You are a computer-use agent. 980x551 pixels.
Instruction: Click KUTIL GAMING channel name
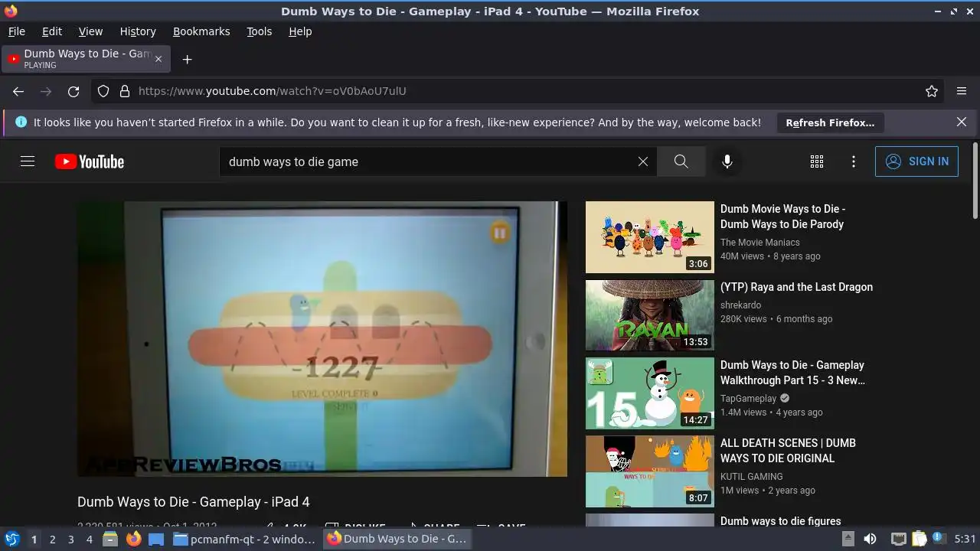pos(751,476)
